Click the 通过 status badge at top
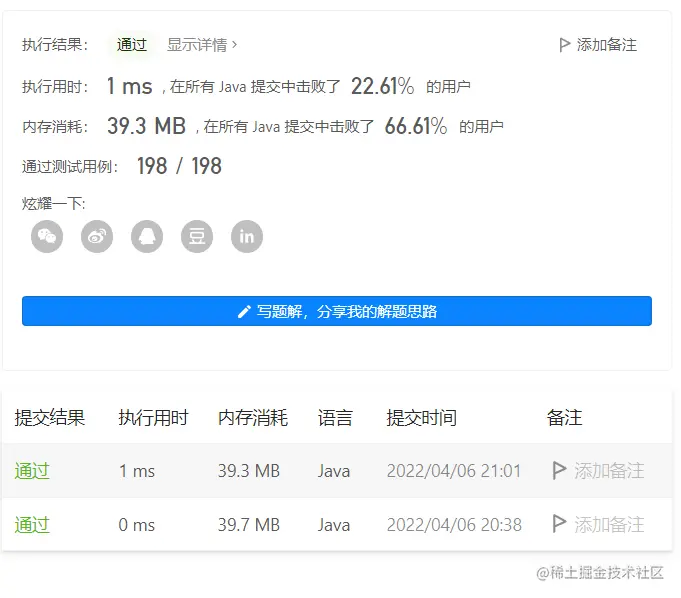Image resolution: width=681 pixels, height=598 pixels. pos(132,45)
